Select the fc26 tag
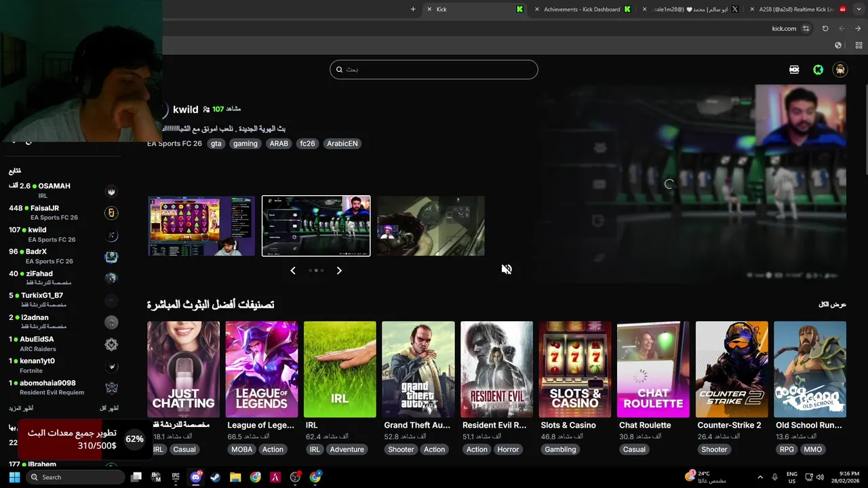868x488 pixels. 308,144
